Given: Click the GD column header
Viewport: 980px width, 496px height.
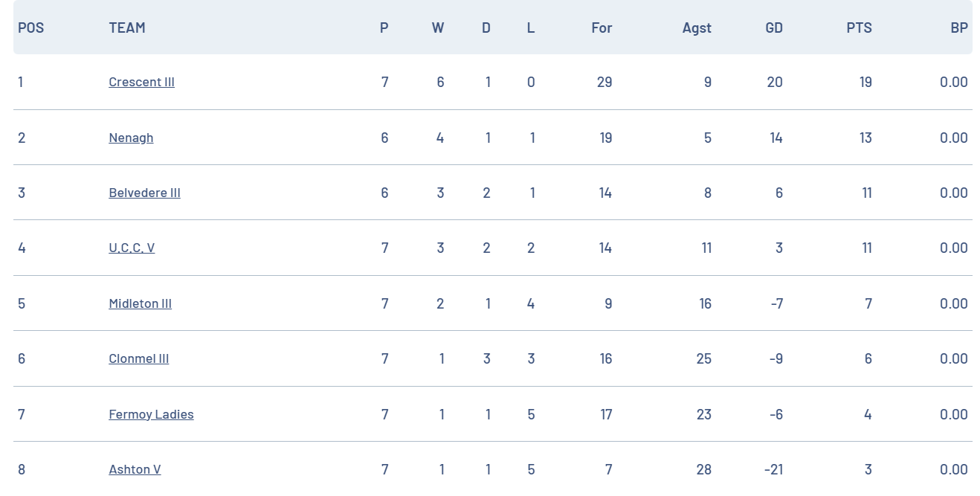Looking at the screenshot, I should point(774,28).
